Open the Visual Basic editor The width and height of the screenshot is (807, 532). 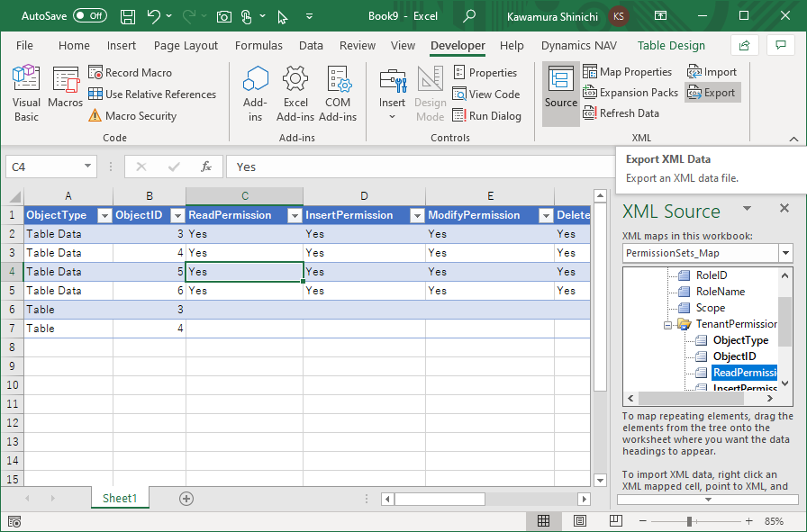(26, 94)
